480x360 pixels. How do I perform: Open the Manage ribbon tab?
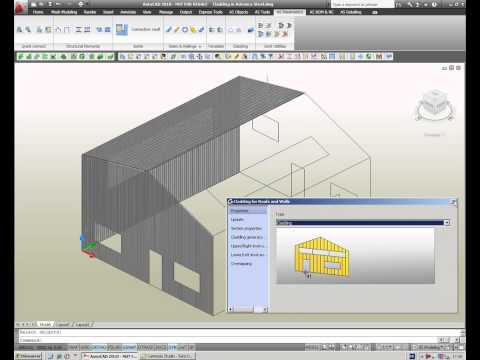coord(166,12)
